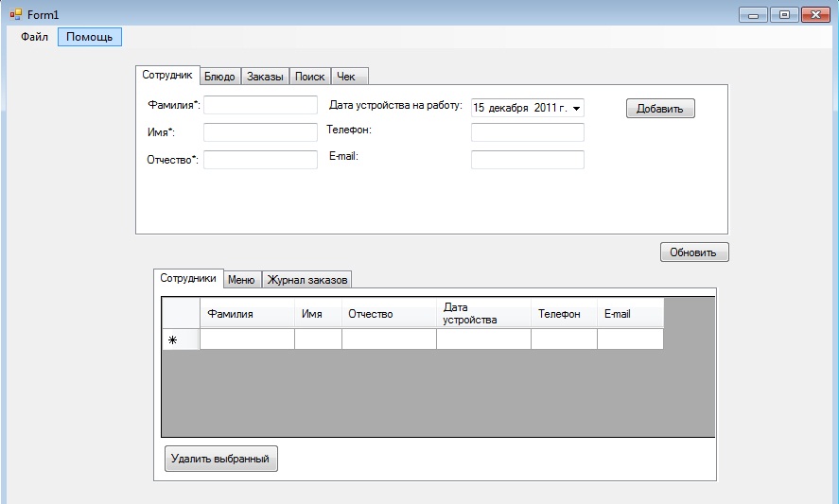Image resolution: width=839 pixels, height=504 pixels.
Task: Open the hire date picker dropdown arrow
Action: 576,108
